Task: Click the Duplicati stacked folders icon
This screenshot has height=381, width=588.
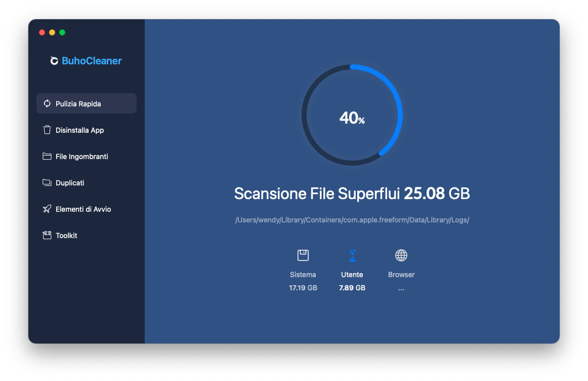Action: [47, 182]
